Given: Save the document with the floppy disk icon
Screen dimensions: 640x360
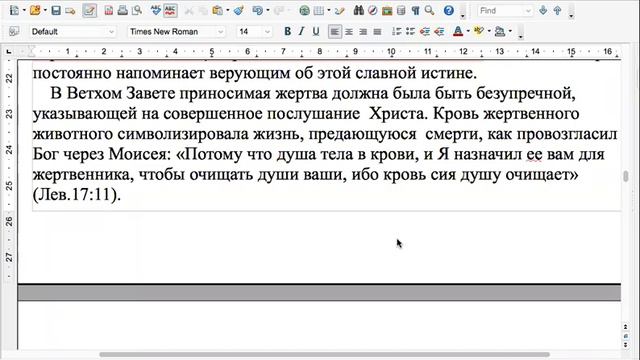Looking at the screenshot, I should pos(56,11).
